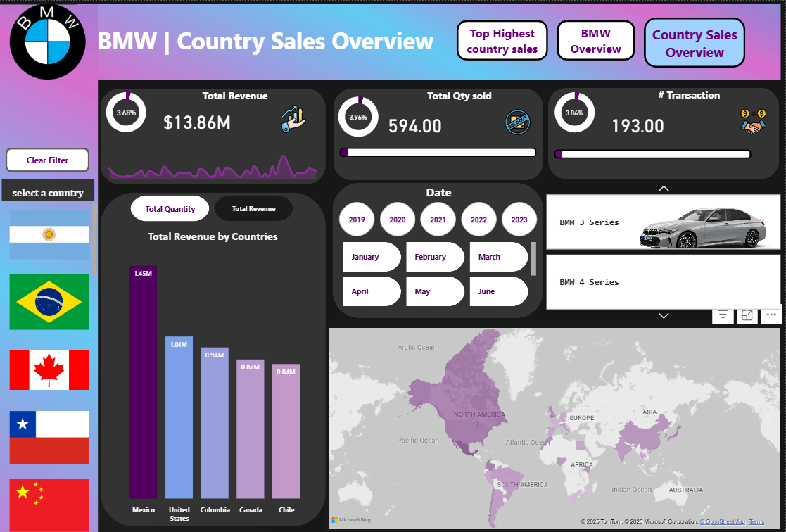The height and width of the screenshot is (532, 786).
Task: Select the year 2021 filter
Action: click(438, 219)
